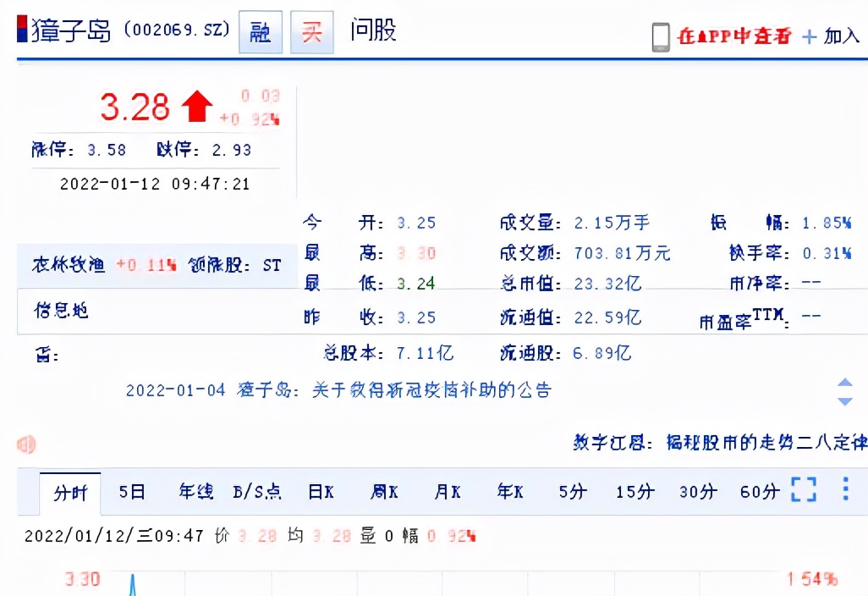Open the leading stock ST link
Image resolution: width=868 pixels, height=596 pixels.
coord(272,265)
